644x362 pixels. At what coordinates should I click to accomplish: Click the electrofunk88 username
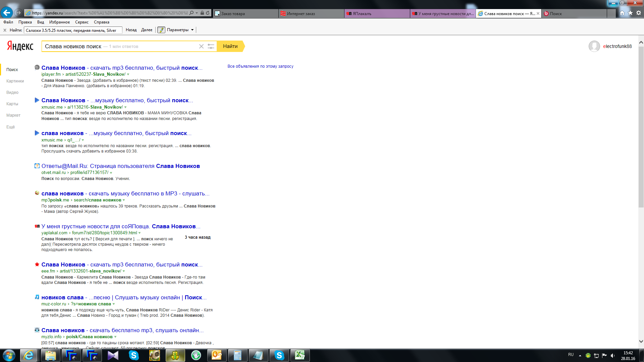click(617, 46)
